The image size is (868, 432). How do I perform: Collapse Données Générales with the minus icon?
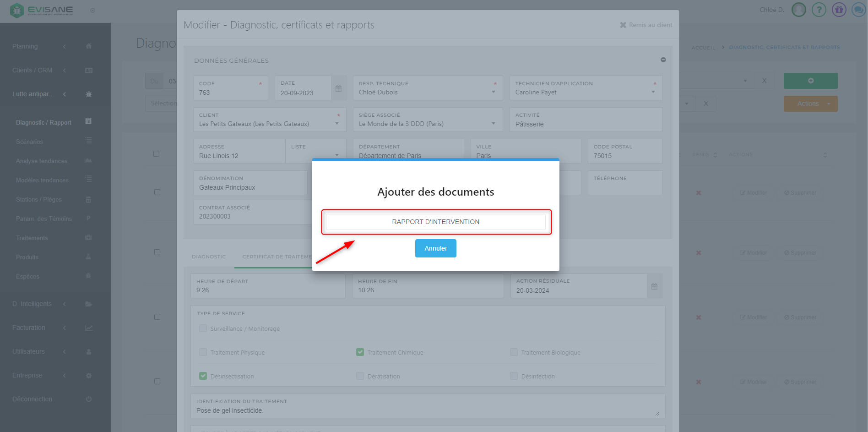tap(663, 60)
